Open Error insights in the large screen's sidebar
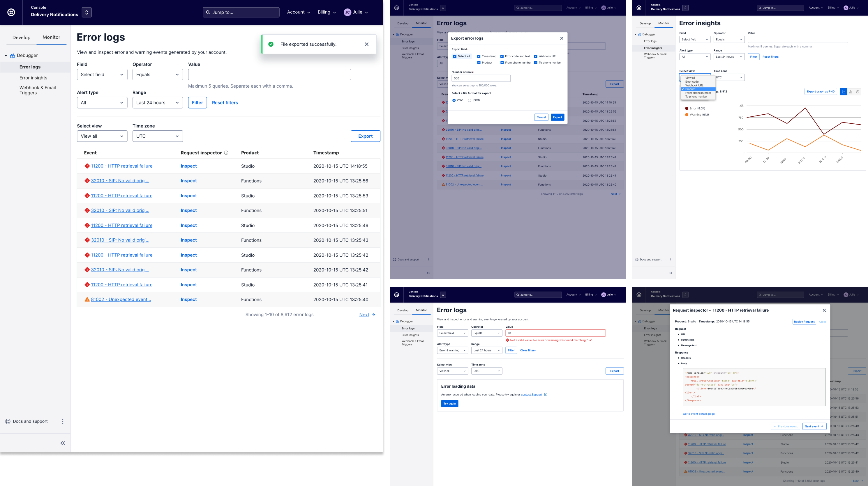868x486 pixels. (33, 78)
